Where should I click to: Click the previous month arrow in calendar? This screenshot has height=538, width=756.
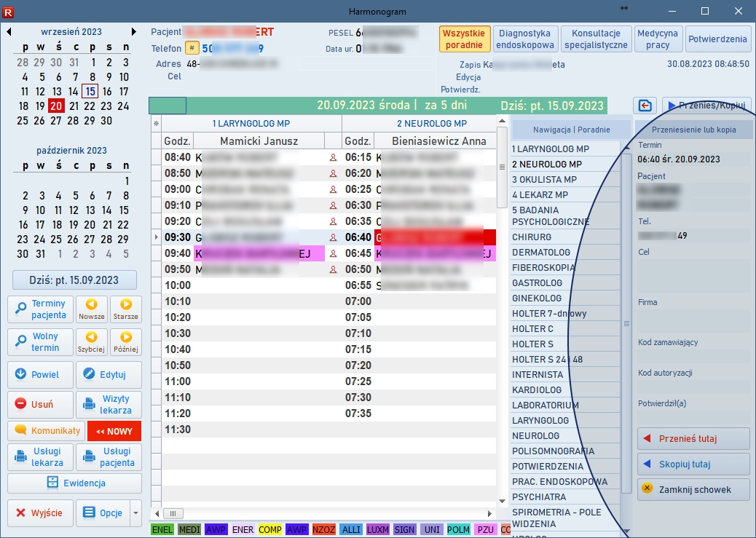(x=9, y=32)
